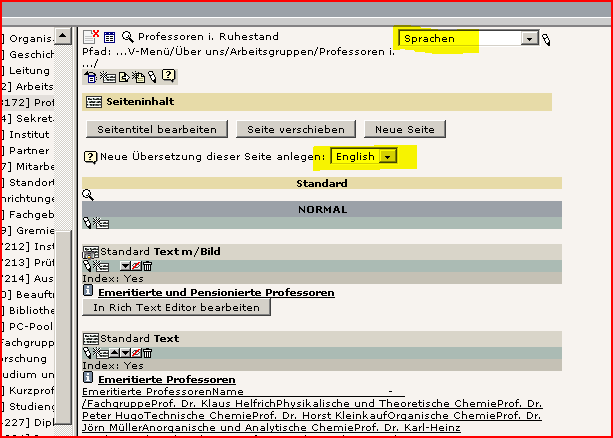This screenshot has width=613, height=438.
Task: Click the magnifier icon above the Standard header
Action: pyautogui.click(x=88, y=195)
